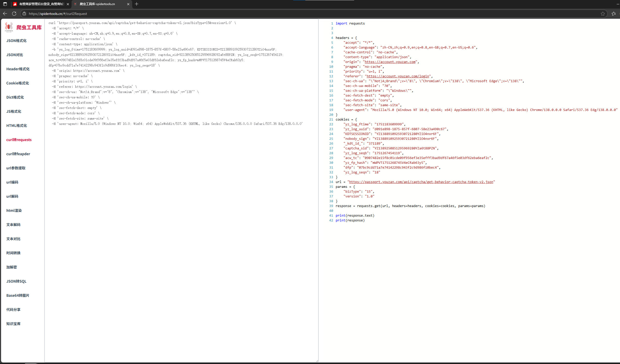The height and width of the screenshot is (364, 620).
Task: Switch to the 有赞商家管理后台登录 tab
Action: (x=40, y=4)
